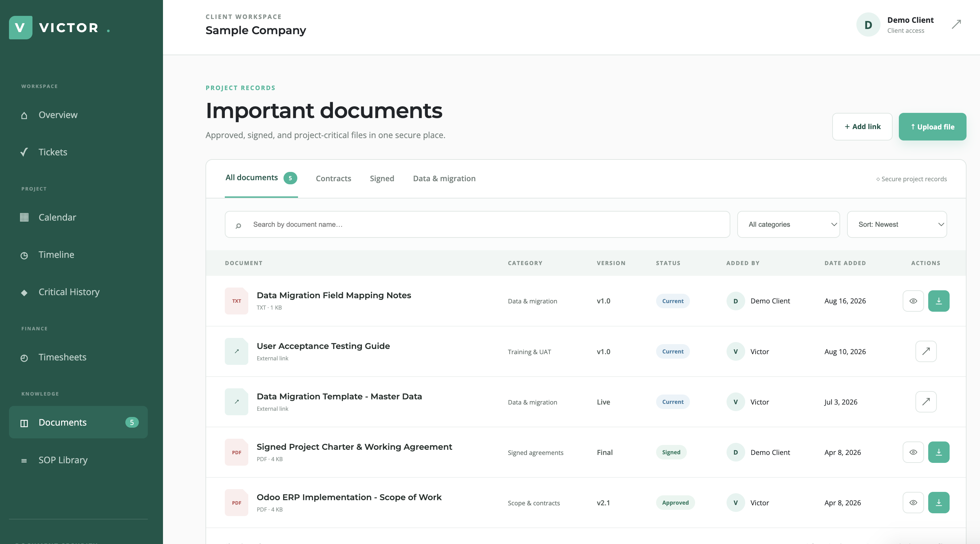Screen dimensions: 980x544
Task: Open Odoo ERP Implementation - Scope of Work title
Action: [x=349, y=497]
